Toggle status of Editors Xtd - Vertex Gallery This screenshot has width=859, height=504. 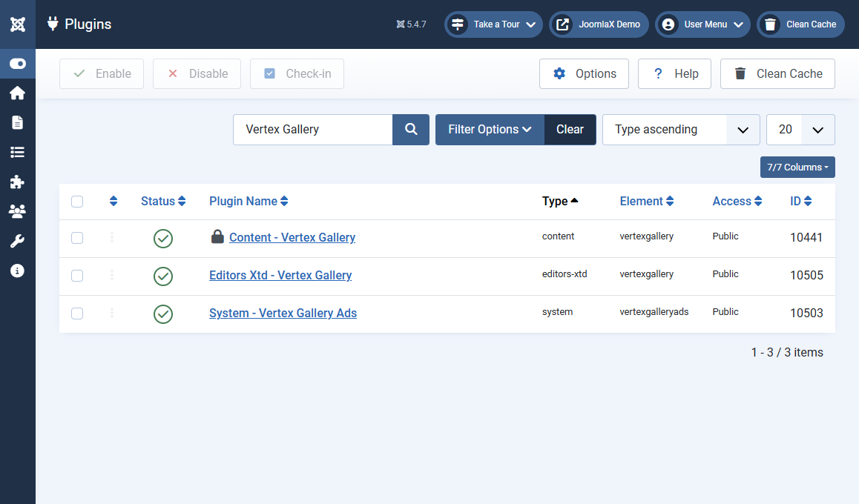163,276
